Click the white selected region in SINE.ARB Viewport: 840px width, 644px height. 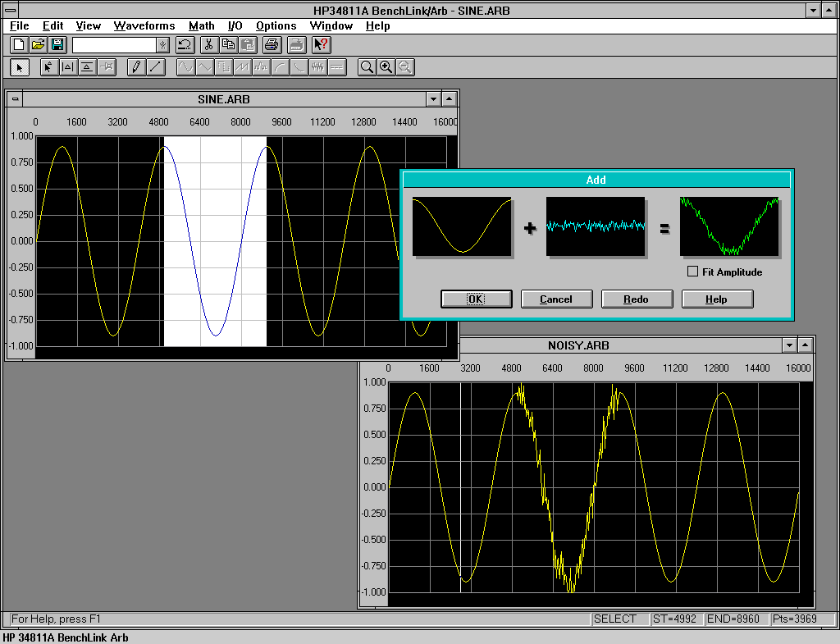[216, 241]
